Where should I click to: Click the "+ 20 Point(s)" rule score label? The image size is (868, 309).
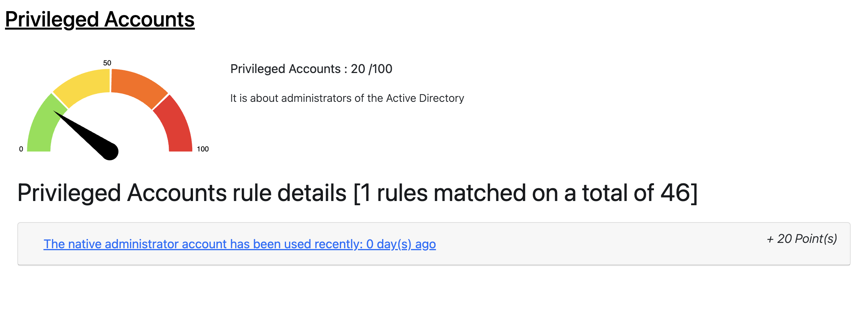tap(802, 239)
